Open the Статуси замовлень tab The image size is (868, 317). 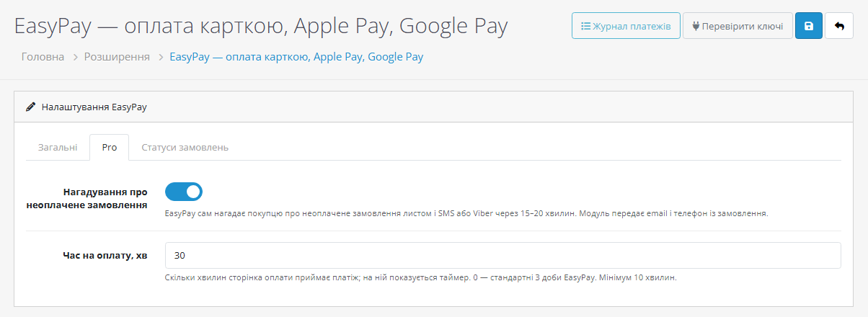[x=185, y=147]
